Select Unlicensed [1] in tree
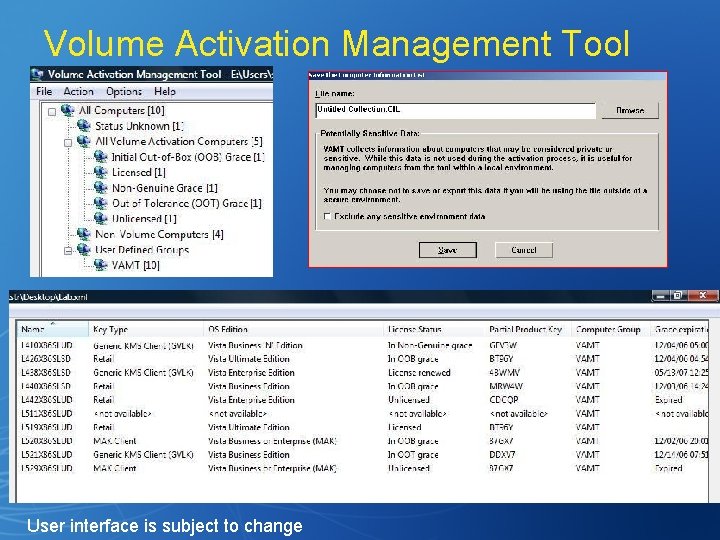This screenshot has height=540, width=720. click(144, 219)
